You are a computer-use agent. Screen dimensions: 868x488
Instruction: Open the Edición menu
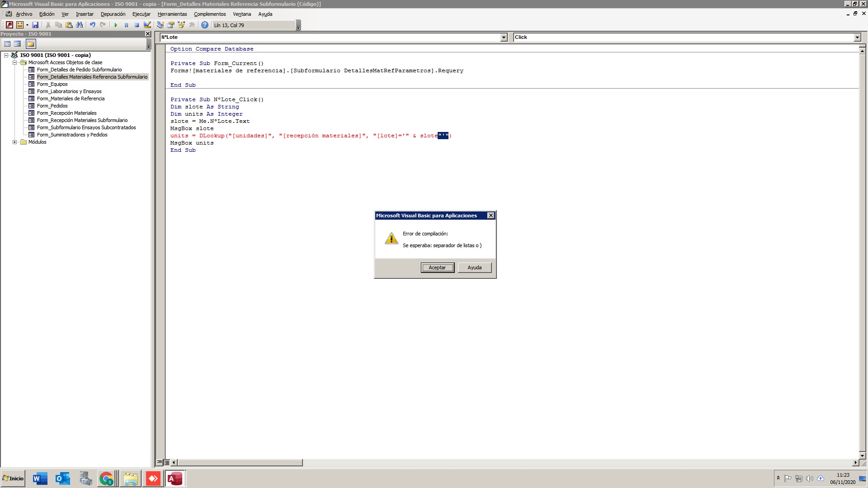47,14
